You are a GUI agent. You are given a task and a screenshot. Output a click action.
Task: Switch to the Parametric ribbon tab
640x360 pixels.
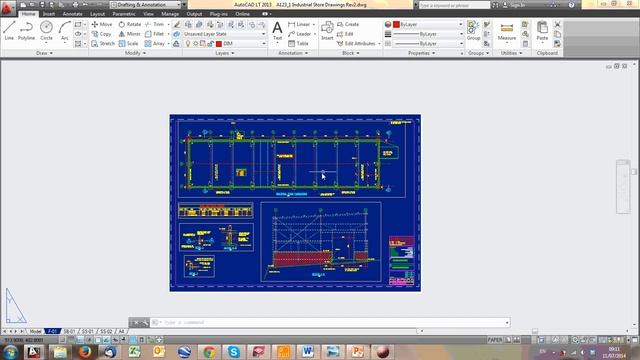[124, 14]
